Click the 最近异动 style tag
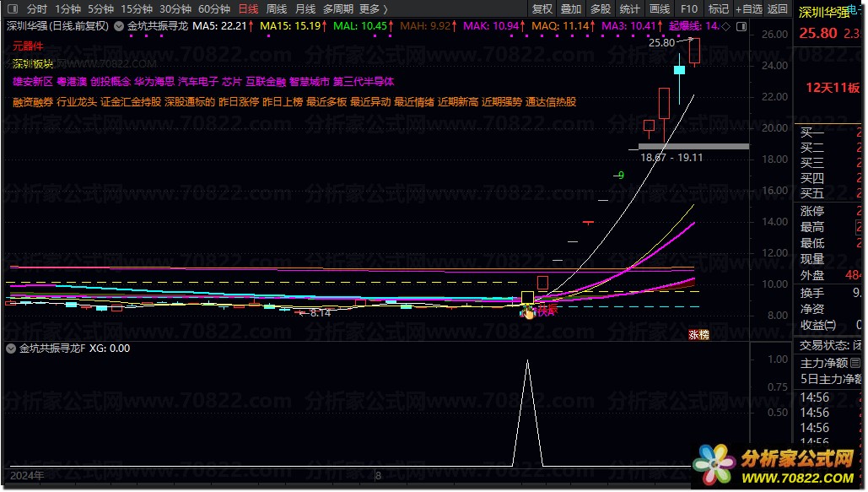The image size is (868, 492). tap(370, 102)
